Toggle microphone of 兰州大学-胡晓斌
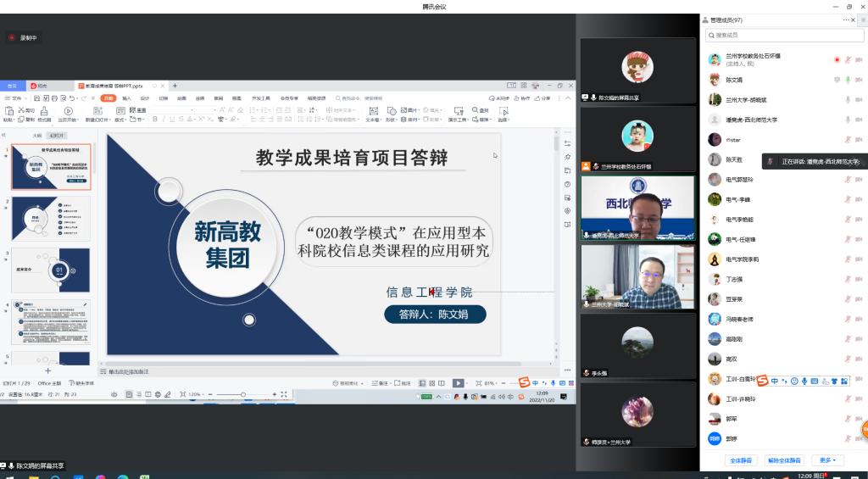 tap(848, 100)
